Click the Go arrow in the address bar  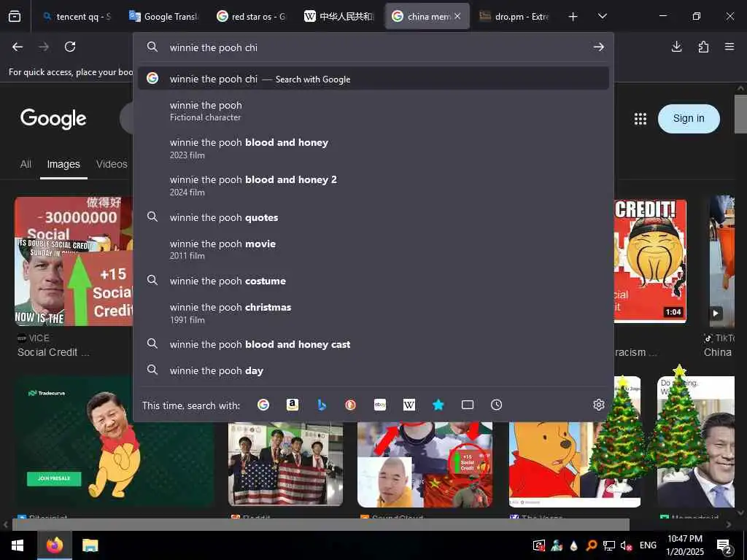click(598, 47)
